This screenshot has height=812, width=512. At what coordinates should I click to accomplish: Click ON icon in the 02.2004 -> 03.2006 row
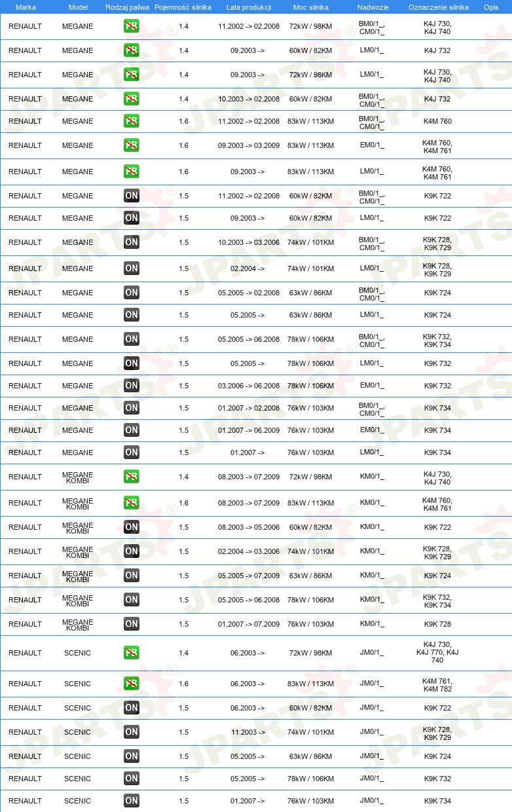pos(132,551)
